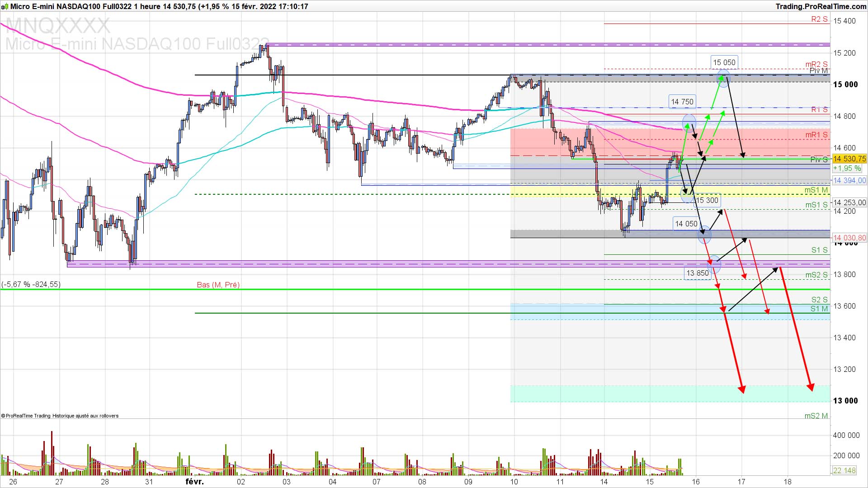868x488 pixels.
Task: Click the Bas (M, Pré) red label
Action: click(x=218, y=285)
